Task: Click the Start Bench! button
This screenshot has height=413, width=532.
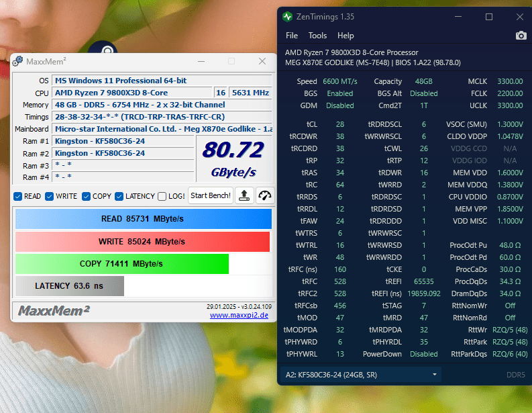Action: pyautogui.click(x=211, y=195)
